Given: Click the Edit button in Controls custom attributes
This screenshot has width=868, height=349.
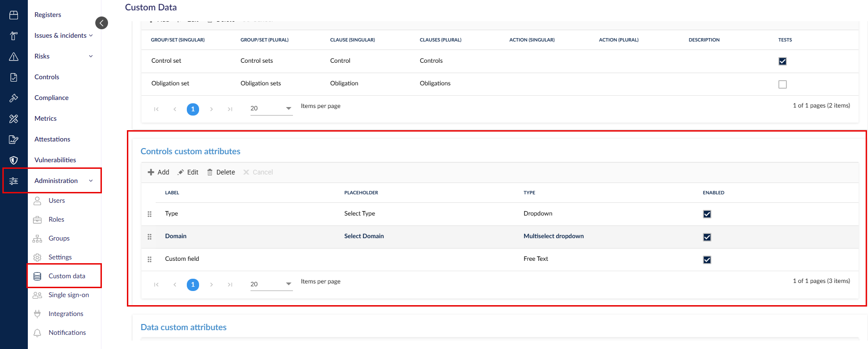Looking at the screenshot, I should pyautogui.click(x=188, y=173).
